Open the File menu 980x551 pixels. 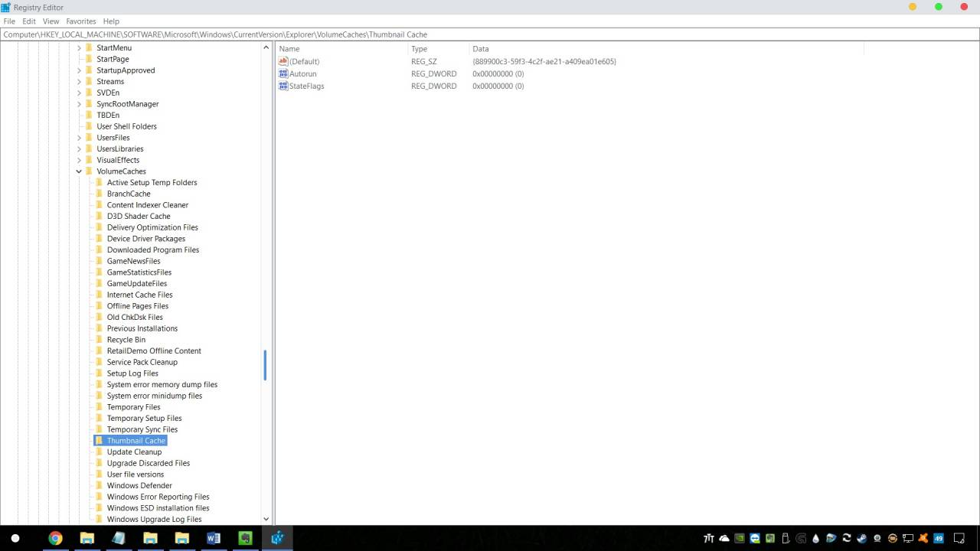(x=9, y=21)
